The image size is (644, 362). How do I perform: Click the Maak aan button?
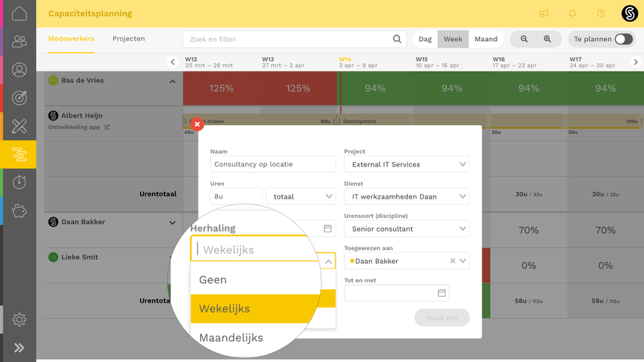coord(442,318)
